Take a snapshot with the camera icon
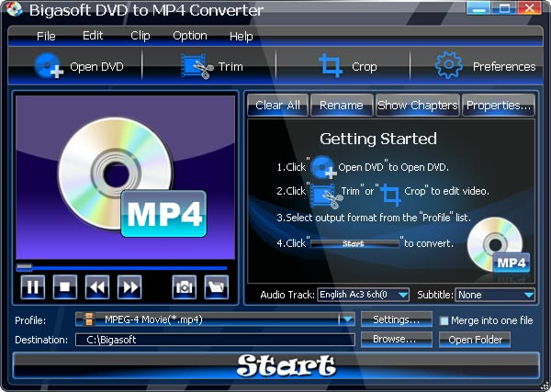Image resolution: width=551 pixels, height=392 pixels. coord(185,287)
